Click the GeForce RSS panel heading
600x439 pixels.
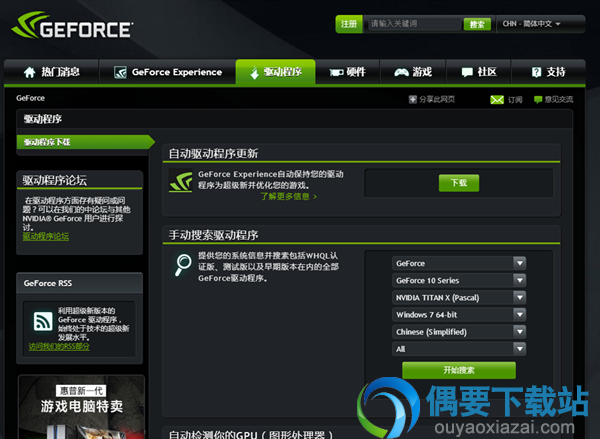48,283
